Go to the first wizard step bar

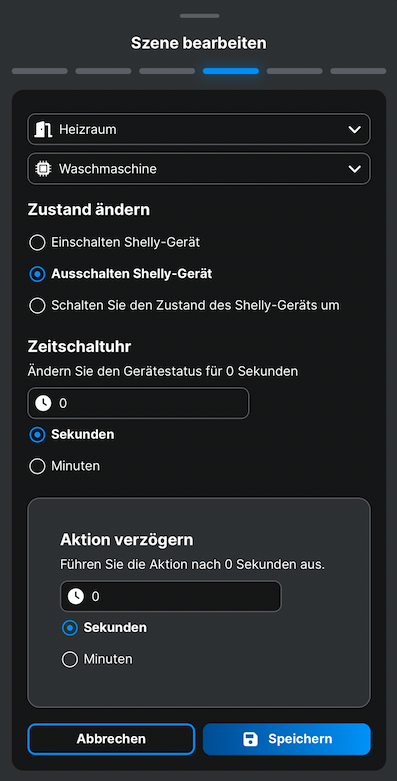tap(40, 71)
